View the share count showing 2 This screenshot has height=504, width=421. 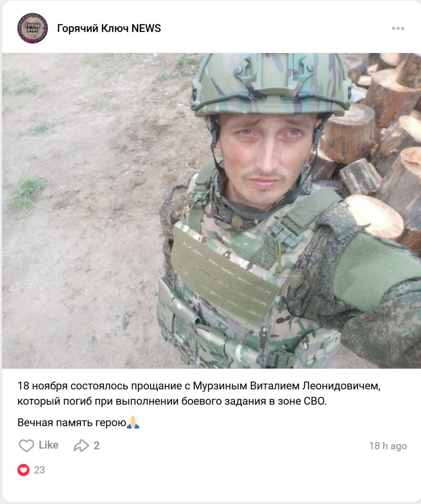click(96, 446)
